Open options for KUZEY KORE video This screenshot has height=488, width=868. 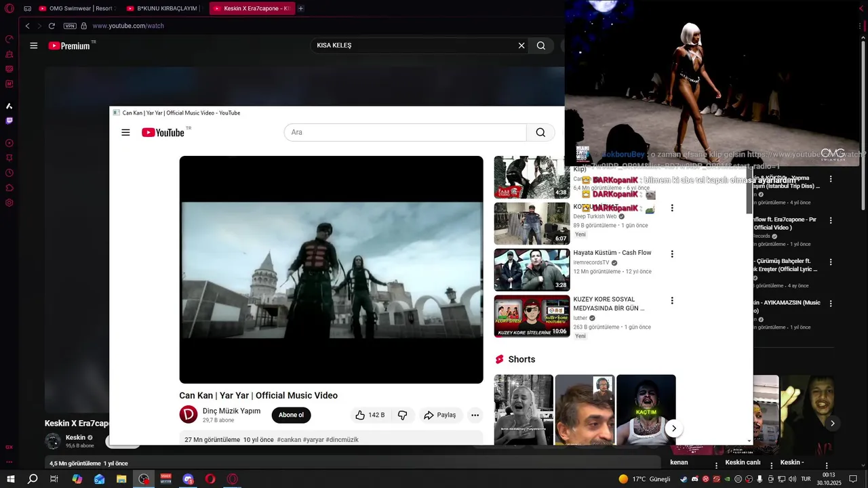pyautogui.click(x=672, y=300)
